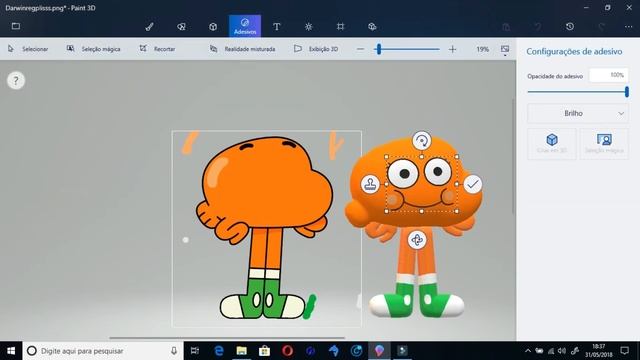Click the Z-axis move handle below sticker
This screenshot has width=640, height=360.
click(x=417, y=240)
